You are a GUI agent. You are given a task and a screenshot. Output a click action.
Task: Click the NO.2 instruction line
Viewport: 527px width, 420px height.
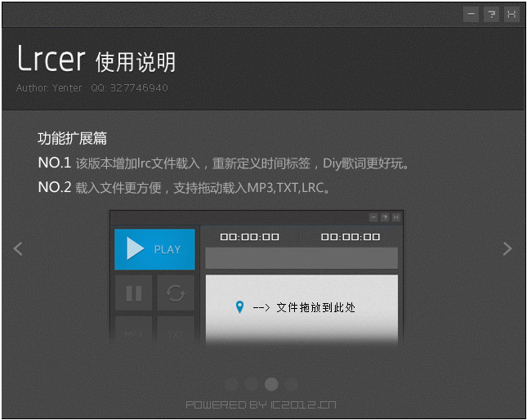point(184,187)
